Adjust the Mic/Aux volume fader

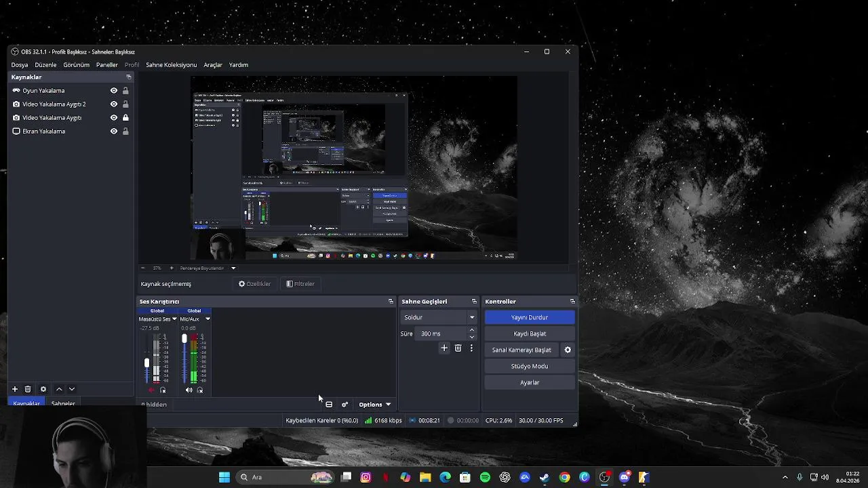pyautogui.click(x=184, y=338)
